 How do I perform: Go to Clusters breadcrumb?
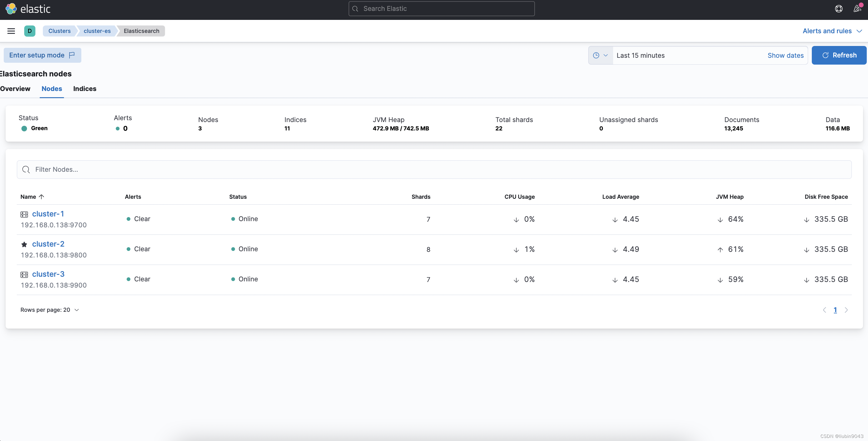coord(59,31)
